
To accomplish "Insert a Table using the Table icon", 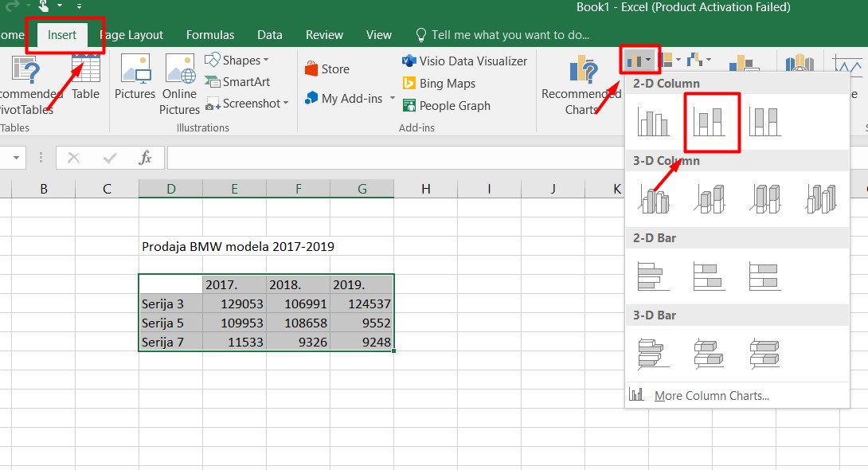I will (x=86, y=77).
